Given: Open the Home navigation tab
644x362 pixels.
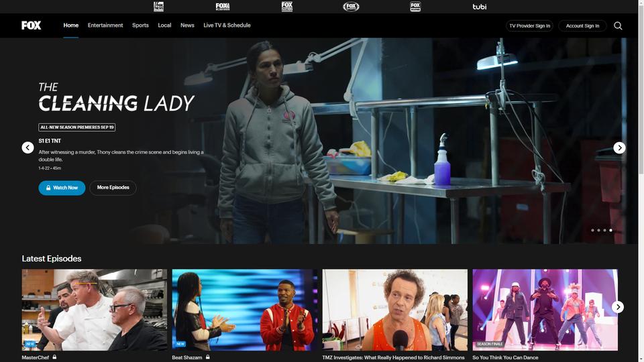Looking at the screenshot, I should point(70,25).
